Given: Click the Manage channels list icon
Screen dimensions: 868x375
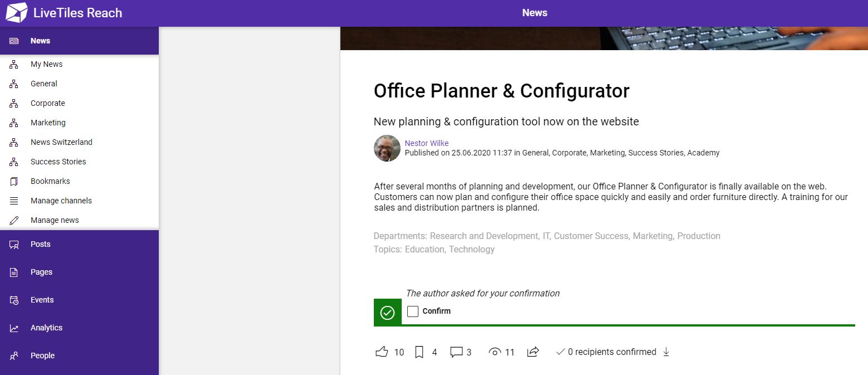Looking at the screenshot, I should 14,201.
